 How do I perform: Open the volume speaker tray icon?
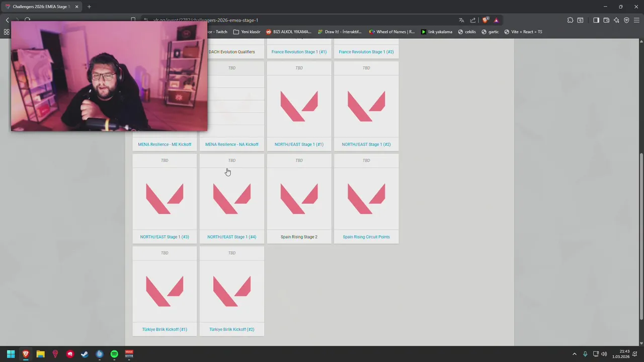604,354
